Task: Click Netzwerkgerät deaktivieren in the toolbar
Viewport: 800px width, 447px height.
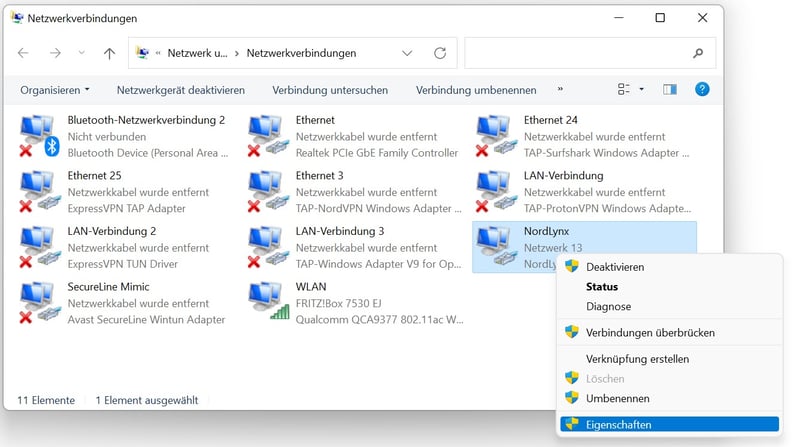Action: [x=180, y=90]
